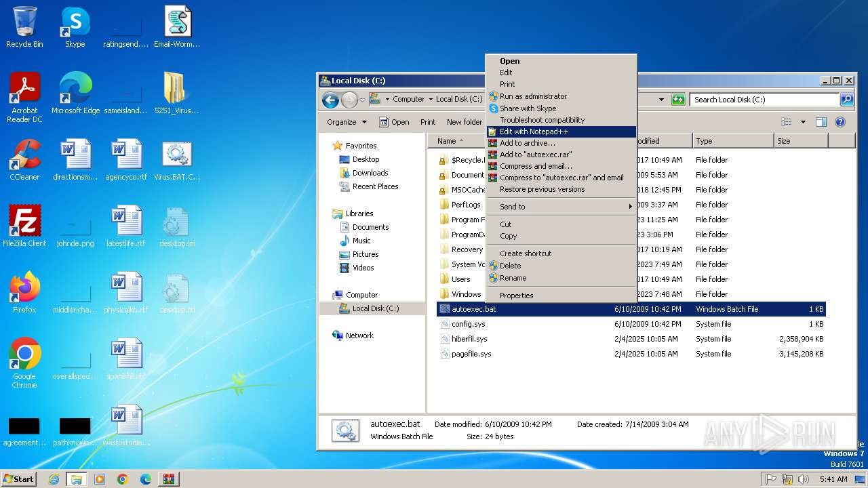
Task: Choose Open in the context menu
Action: (x=561, y=61)
